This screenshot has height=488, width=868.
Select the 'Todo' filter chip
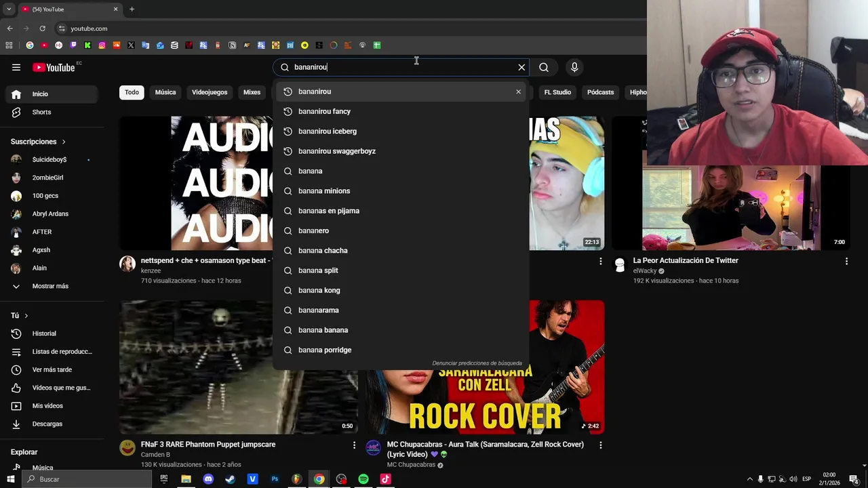pyautogui.click(x=132, y=92)
